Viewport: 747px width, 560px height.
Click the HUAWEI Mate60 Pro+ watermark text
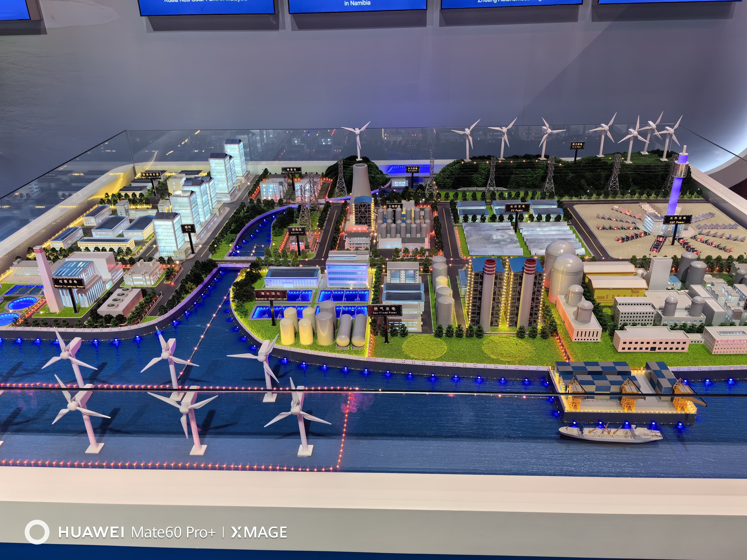pyautogui.click(x=137, y=532)
